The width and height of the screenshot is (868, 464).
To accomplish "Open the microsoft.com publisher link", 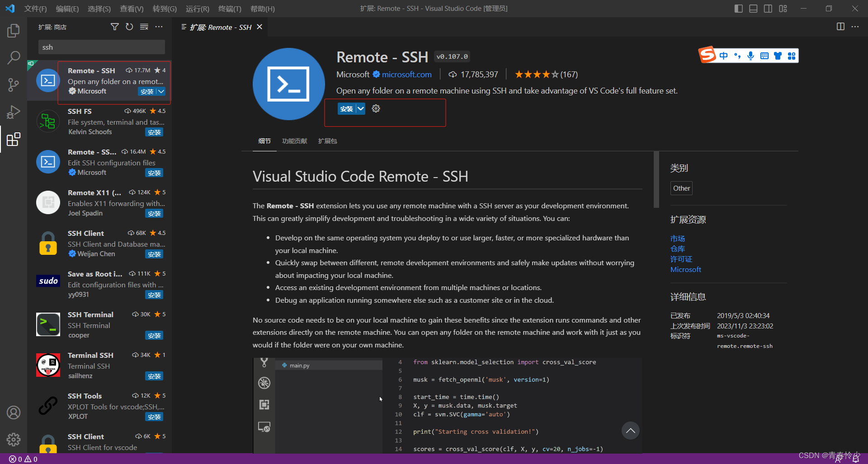I will tap(406, 75).
